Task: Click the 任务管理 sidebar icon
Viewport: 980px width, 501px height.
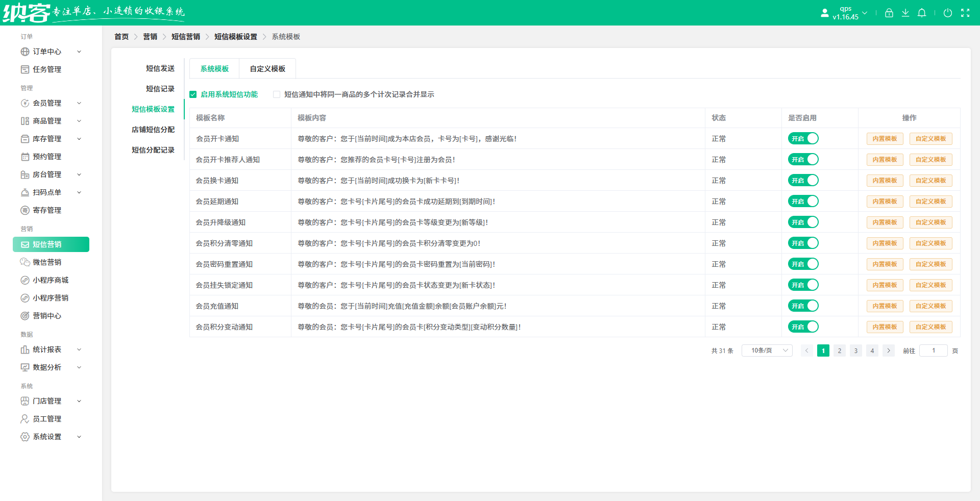Action: 25,69
